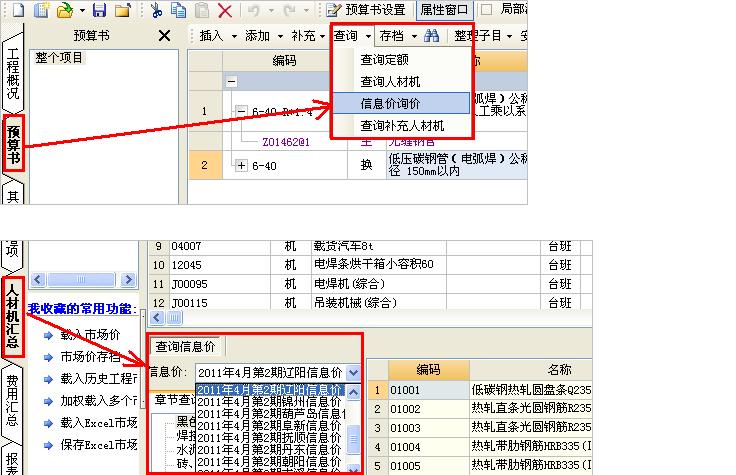Switch to the 工程概况 side tab

coord(13,73)
